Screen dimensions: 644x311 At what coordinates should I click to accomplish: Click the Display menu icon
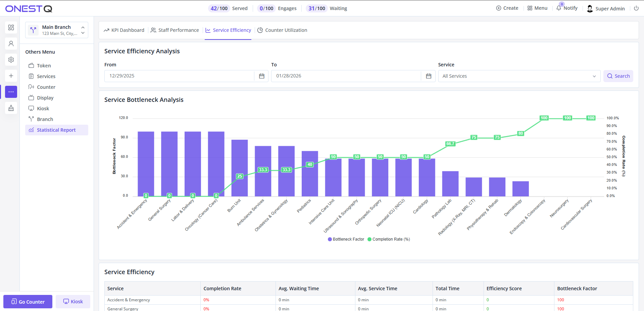[x=31, y=98]
